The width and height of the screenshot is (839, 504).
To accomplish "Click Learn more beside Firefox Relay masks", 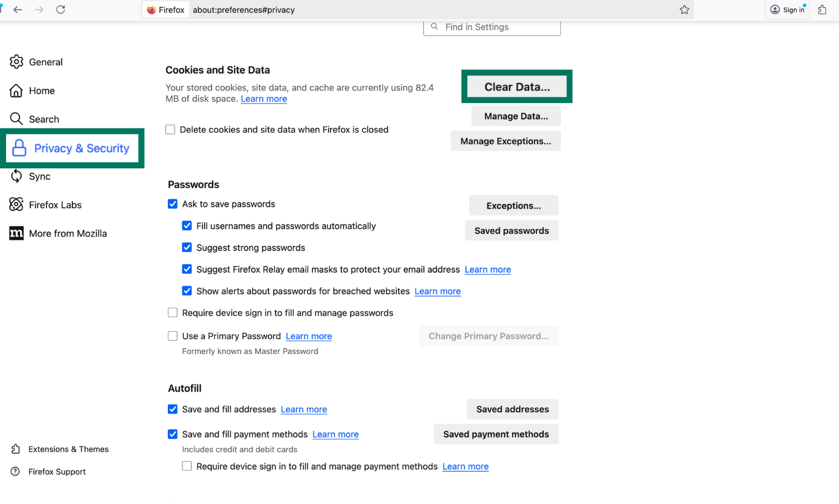I will pos(487,269).
